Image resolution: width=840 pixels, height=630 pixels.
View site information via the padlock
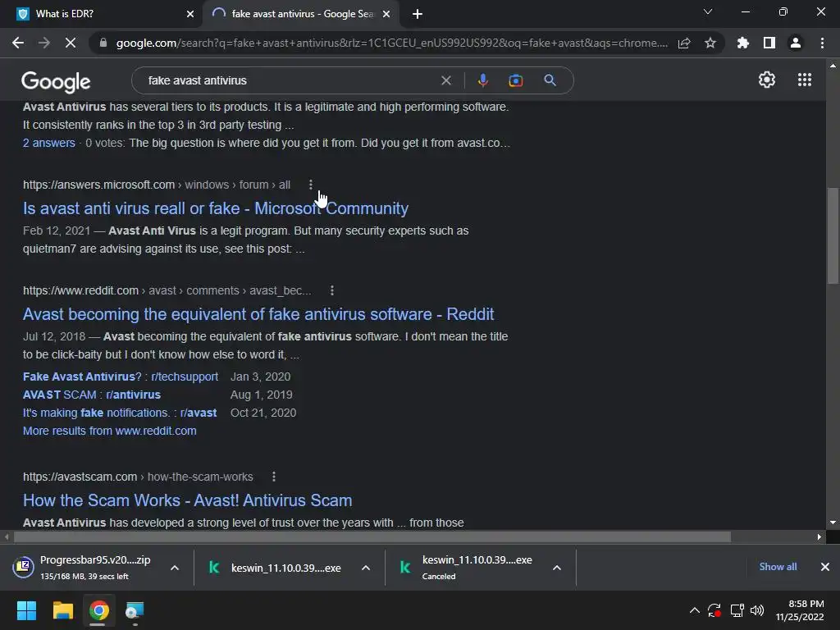(103, 43)
